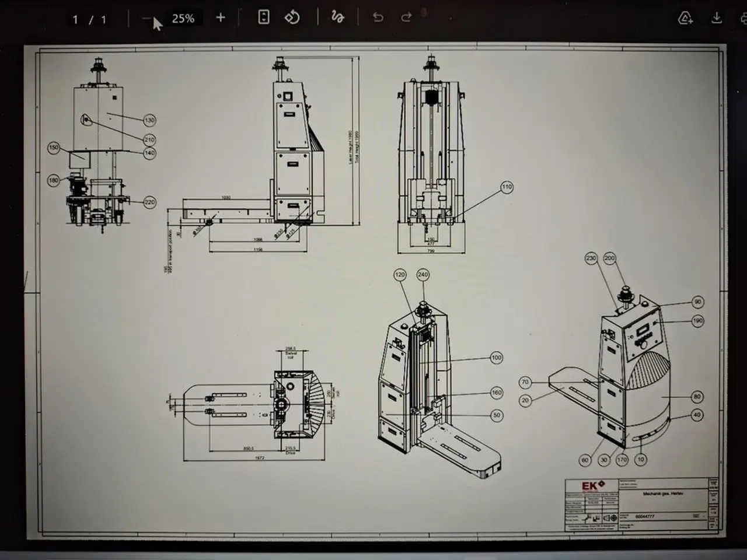Click the EK logo in the title block
747x560 pixels.
pyautogui.click(x=592, y=485)
